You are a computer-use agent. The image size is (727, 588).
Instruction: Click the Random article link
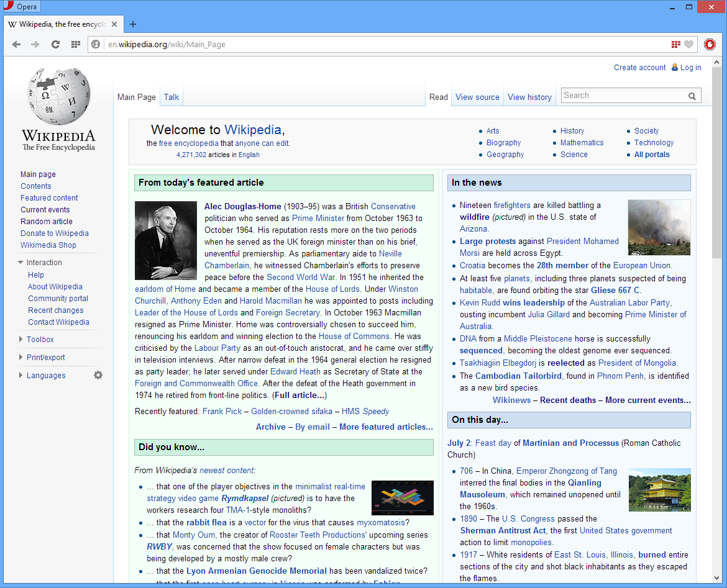46,221
